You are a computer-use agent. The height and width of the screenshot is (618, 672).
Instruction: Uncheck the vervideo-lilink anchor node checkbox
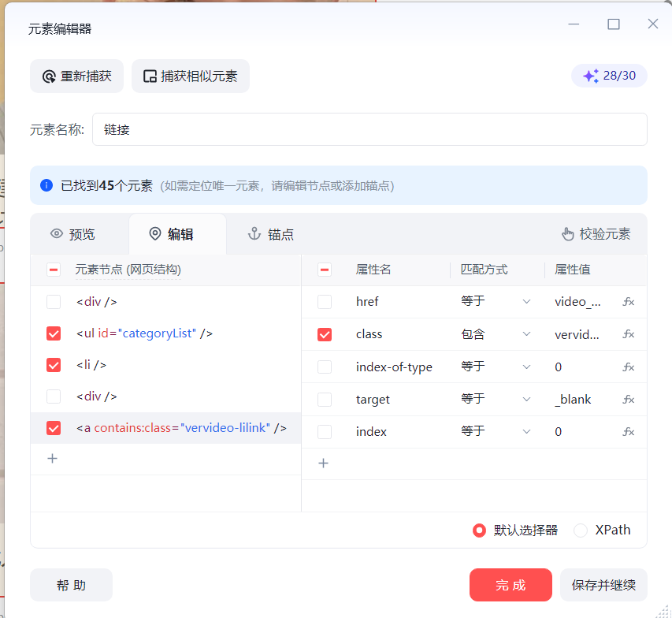(x=54, y=428)
